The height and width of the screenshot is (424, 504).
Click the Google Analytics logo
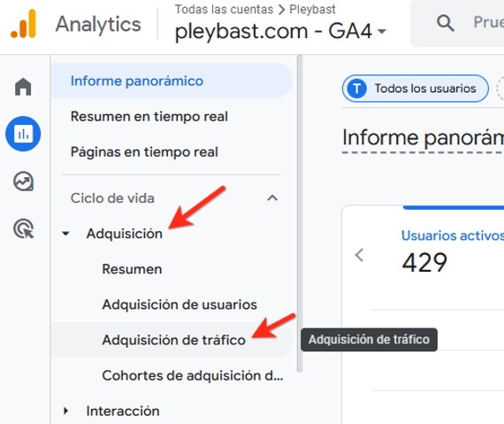click(x=23, y=24)
